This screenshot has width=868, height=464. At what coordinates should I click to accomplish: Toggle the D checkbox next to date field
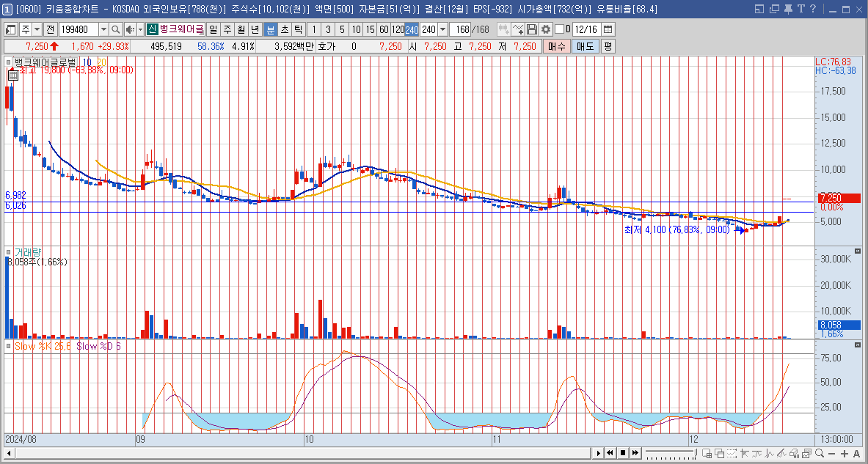tap(559, 29)
